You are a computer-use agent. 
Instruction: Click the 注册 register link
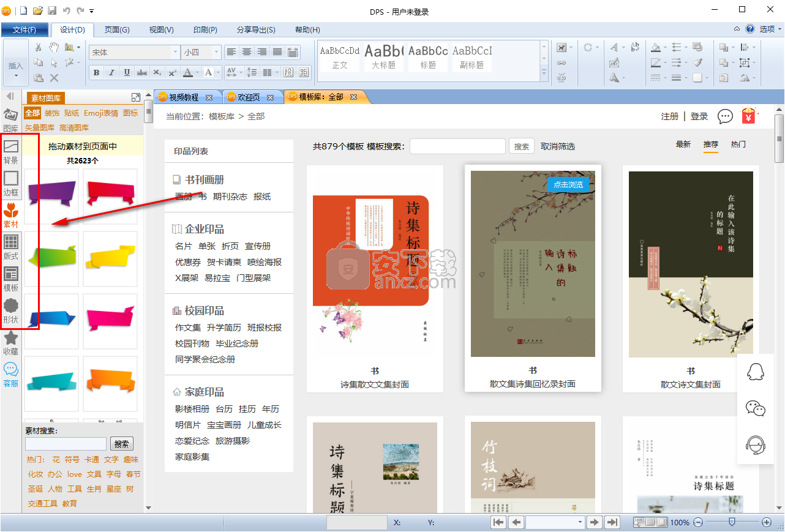670,116
